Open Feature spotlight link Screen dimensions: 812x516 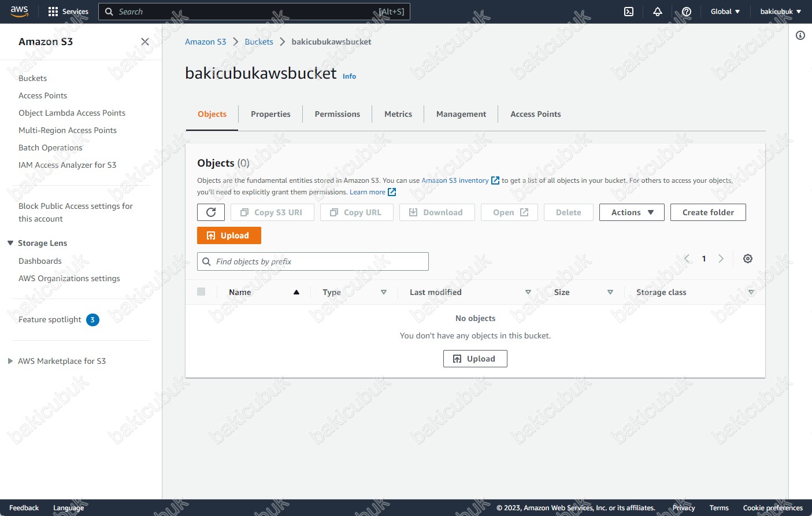[50, 319]
